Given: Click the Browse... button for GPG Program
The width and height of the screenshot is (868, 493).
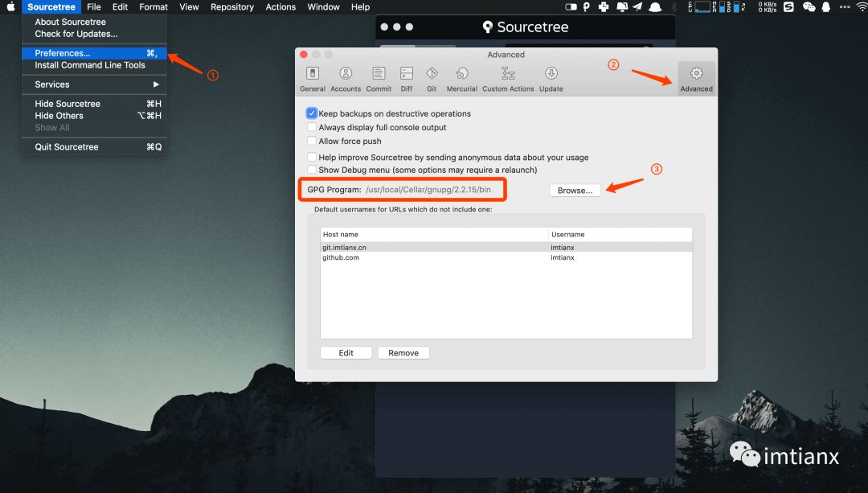Looking at the screenshot, I should 575,190.
